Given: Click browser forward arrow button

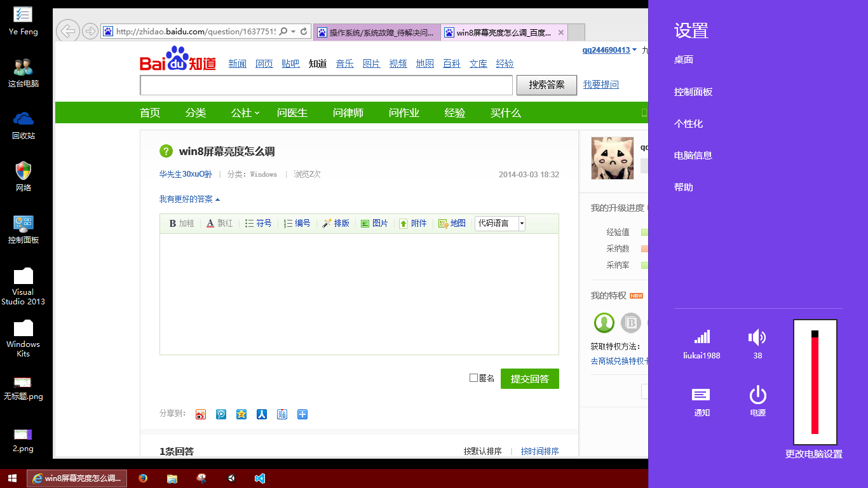Looking at the screenshot, I should [x=90, y=30].
